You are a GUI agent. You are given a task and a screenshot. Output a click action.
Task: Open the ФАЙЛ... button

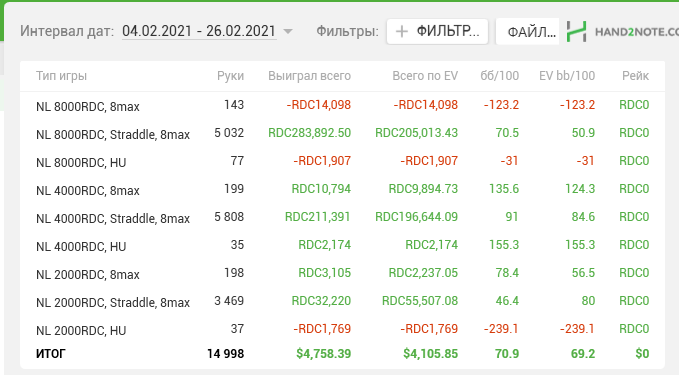[x=527, y=31]
